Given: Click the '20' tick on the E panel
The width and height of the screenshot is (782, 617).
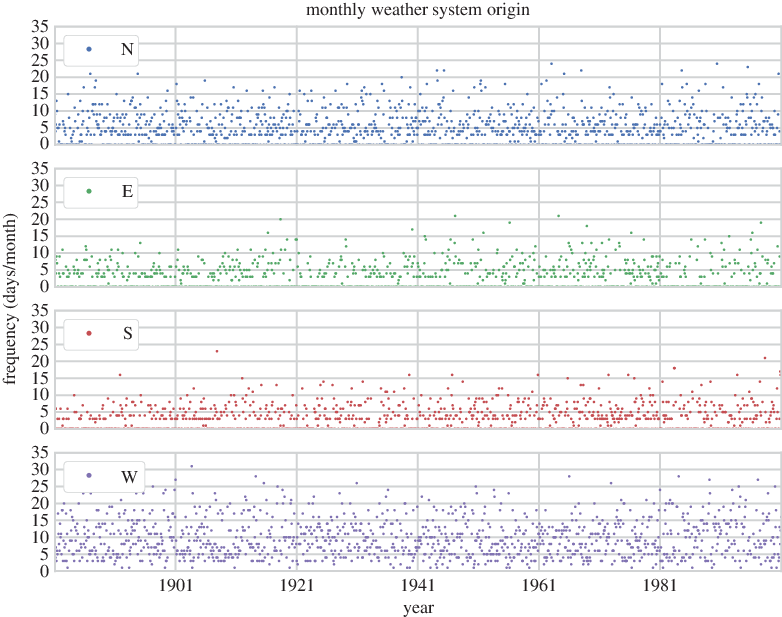Looking at the screenshot, I should click(x=40, y=219).
